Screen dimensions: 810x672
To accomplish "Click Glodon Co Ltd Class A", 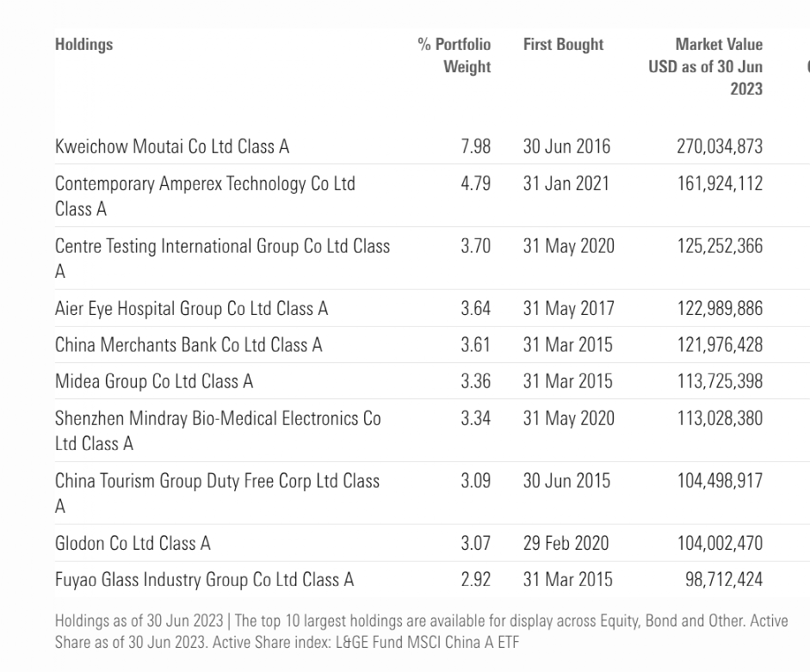I will pos(133,543).
